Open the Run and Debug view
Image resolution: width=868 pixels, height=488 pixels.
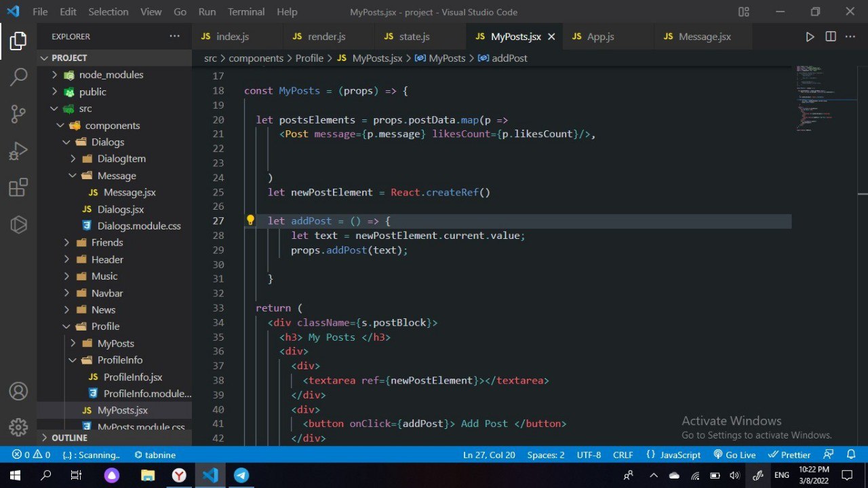(18, 151)
